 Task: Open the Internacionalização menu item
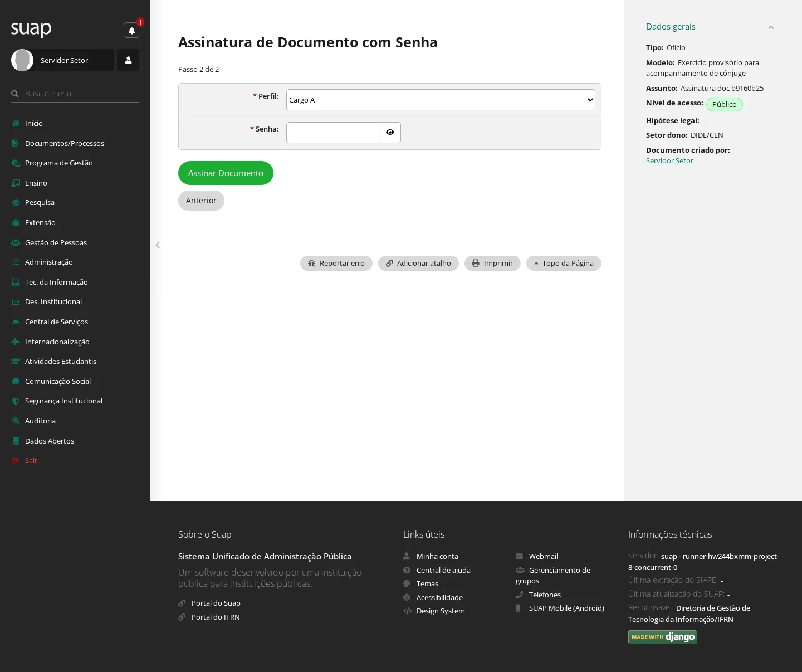click(57, 342)
